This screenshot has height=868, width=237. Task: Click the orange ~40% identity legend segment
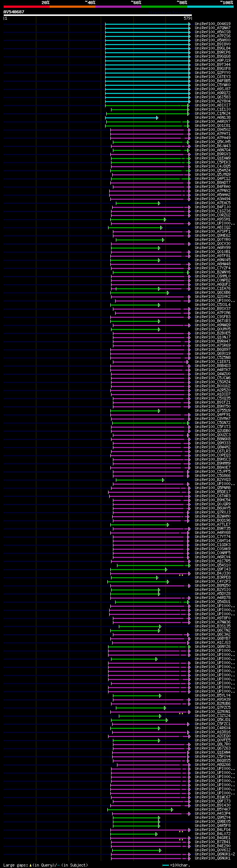point(72,7)
